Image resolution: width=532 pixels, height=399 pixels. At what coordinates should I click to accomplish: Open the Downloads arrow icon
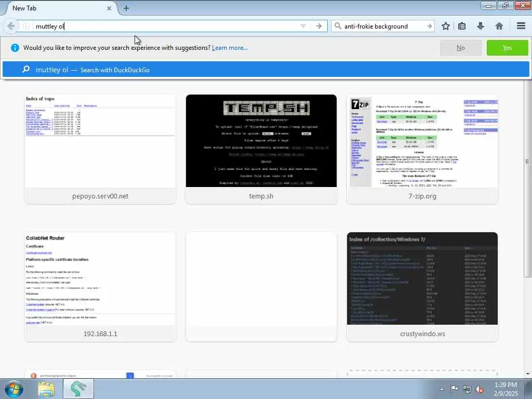[x=481, y=26]
